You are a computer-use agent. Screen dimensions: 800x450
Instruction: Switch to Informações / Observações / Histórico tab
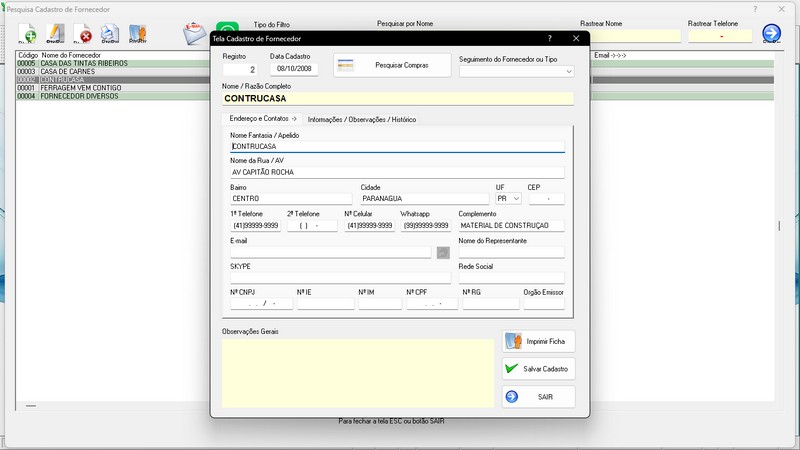point(362,119)
